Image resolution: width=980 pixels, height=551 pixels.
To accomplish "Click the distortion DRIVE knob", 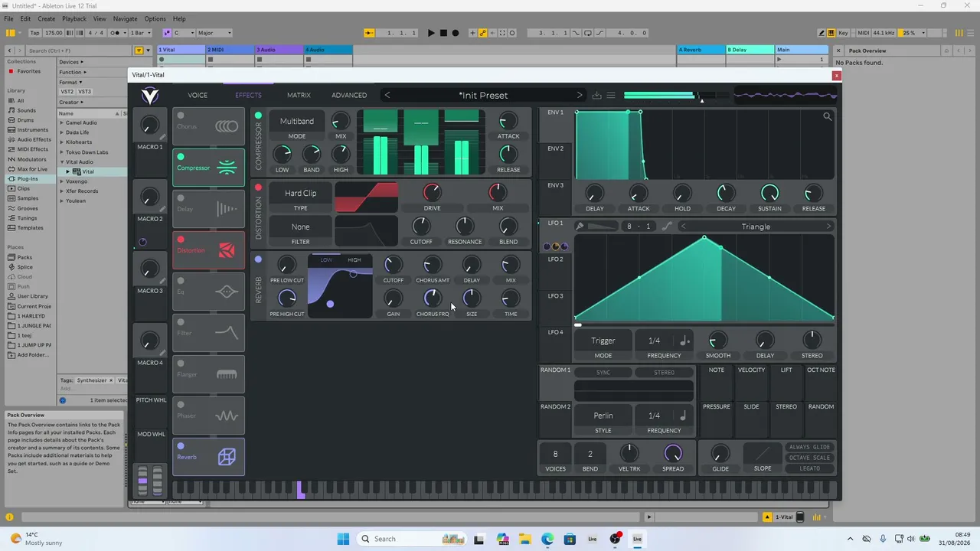I will coord(432,193).
